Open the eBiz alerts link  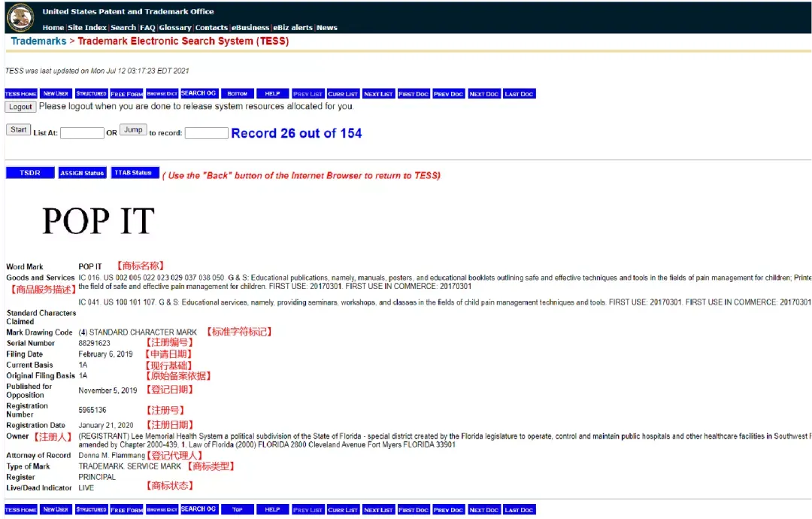click(x=292, y=27)
